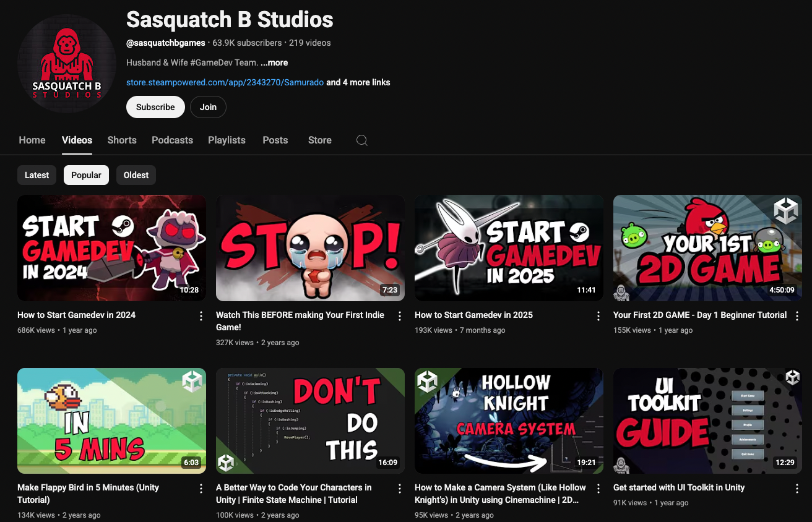Screen dimensions: 812x522
Task: Play the Hollow Knight Camera System thumbnail
Action: [x=509, y=421]
